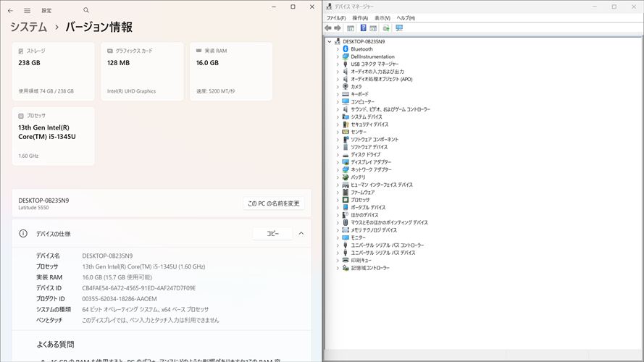Image resolution: width=644 pixels, height=362 pixels.
Task: Open the 操作(A) menu
Action: (x=360, y=17)
